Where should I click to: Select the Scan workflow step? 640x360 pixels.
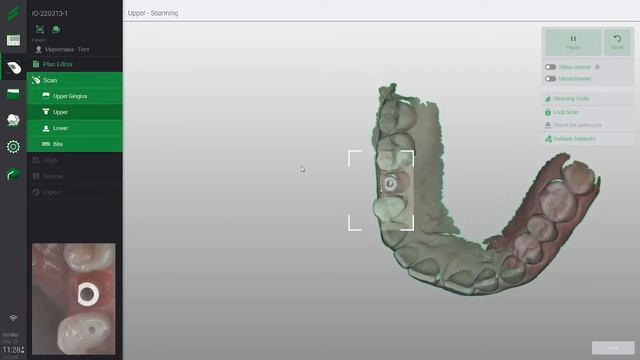tap(75, 80)
